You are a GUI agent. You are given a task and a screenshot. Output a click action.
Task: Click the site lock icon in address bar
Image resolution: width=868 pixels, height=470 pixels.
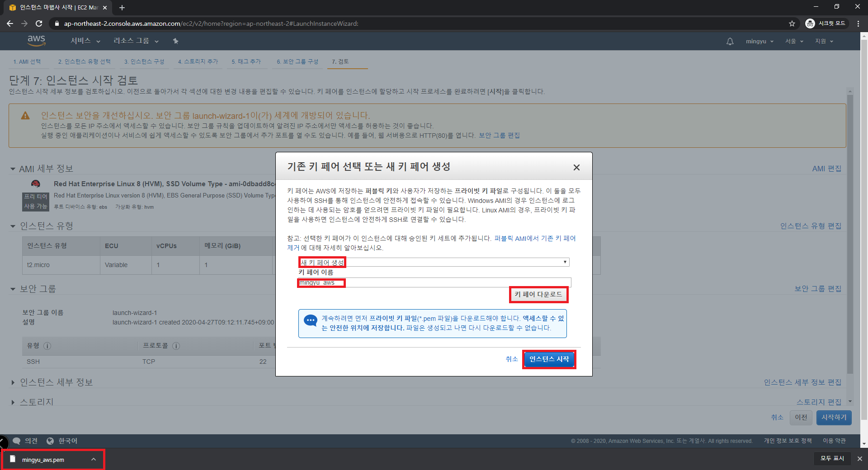[x=57, y=23]
